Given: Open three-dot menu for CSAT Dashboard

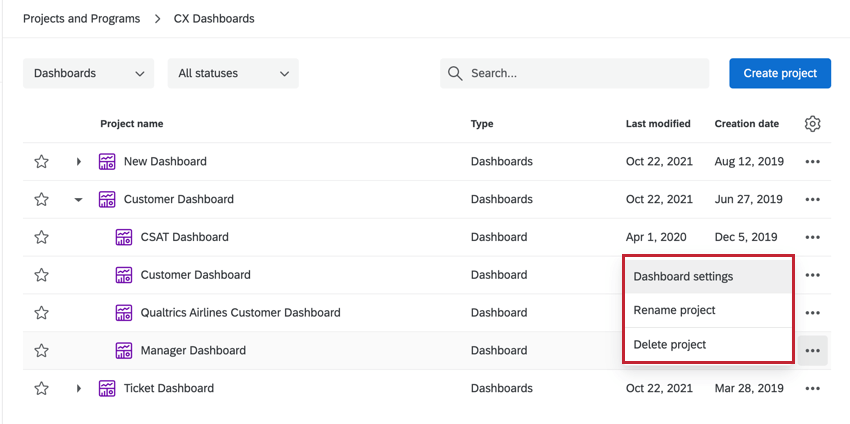Looking at the screenshot, I should [812, 237].
